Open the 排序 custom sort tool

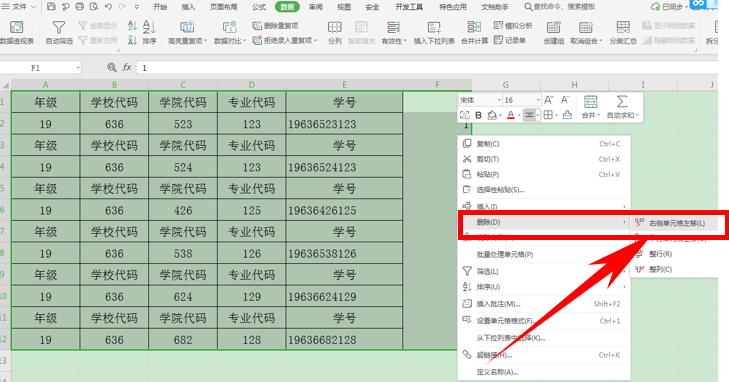click(x=149, y=33)
